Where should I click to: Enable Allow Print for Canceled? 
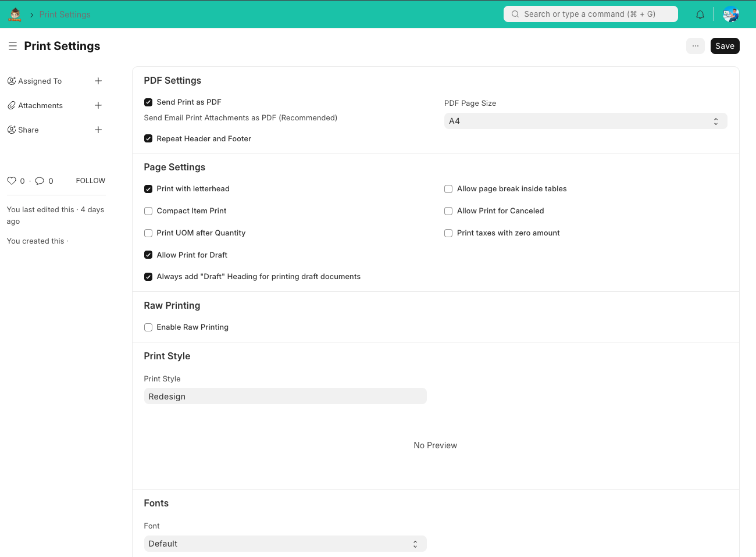448,211
